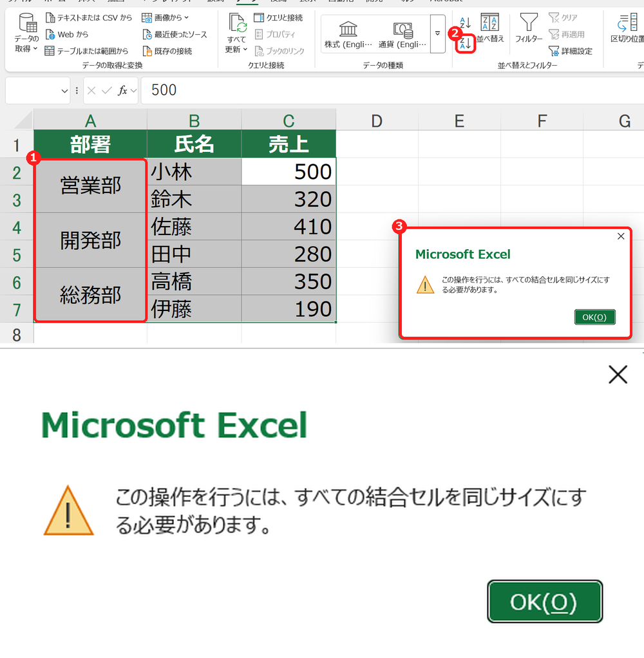Viewport: 644px width, 658px height.
Task: Select cell containing 田中
Action: 194,254
